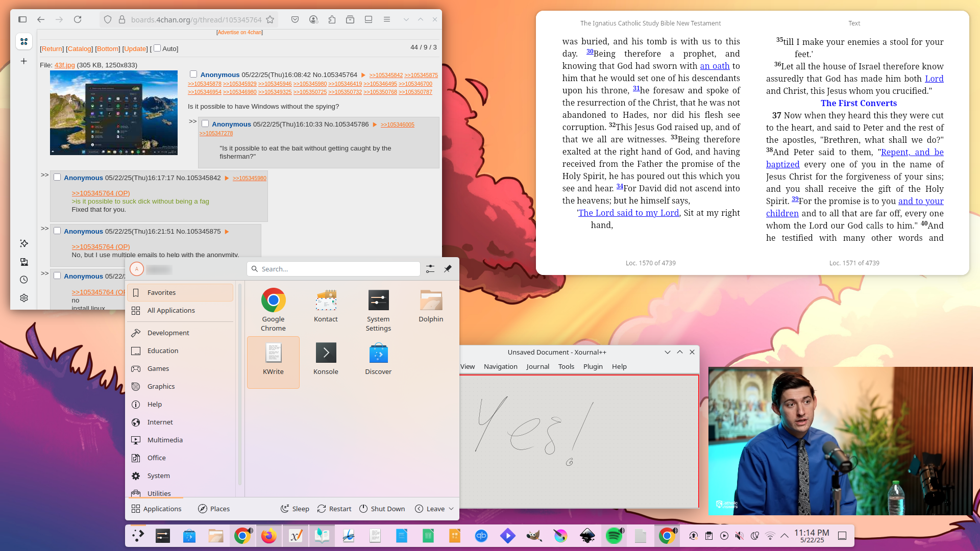
Task: Expand the Leave options chevron
Action: tap(451, 509)
